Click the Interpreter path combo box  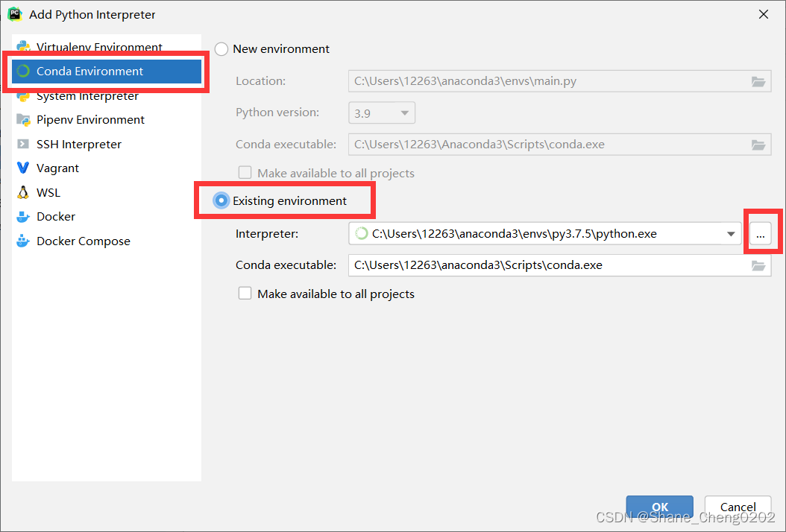point(545,234)
